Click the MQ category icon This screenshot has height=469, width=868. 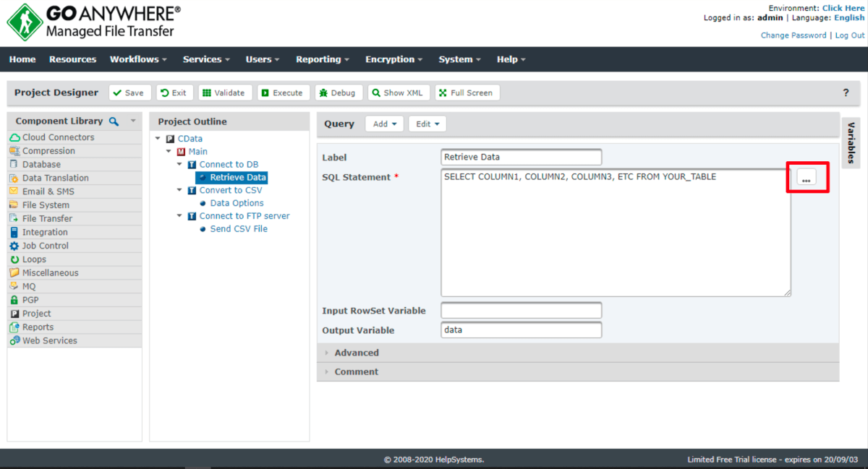click(x=15, y=286)
